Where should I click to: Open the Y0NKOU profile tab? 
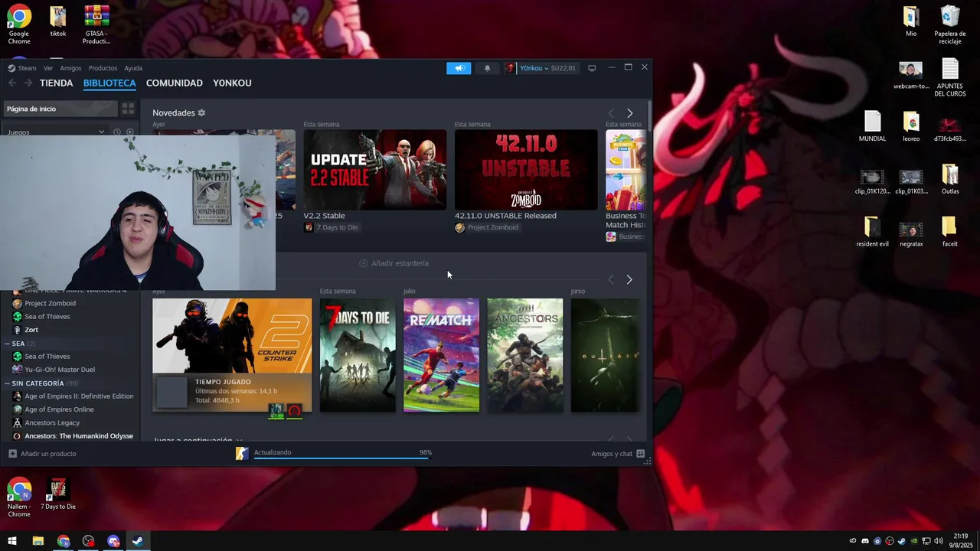(x=232, y=83)
